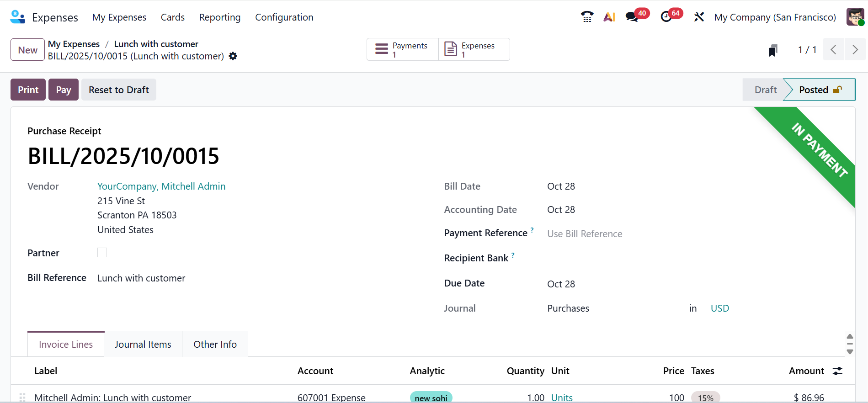Screen dimensions: 868x403
Task: Open the conversations chat icon
Action: click(x=632, y=17)
